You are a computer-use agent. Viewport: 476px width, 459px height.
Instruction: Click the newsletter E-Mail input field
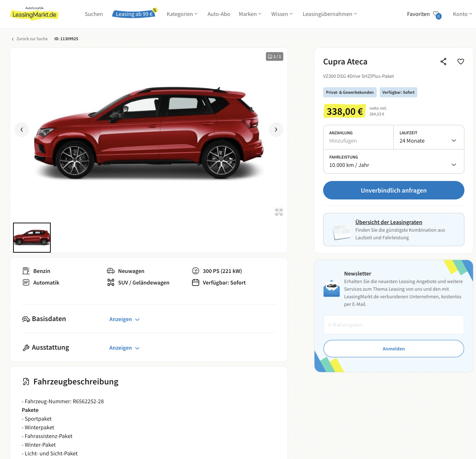(x=394, y=325)
